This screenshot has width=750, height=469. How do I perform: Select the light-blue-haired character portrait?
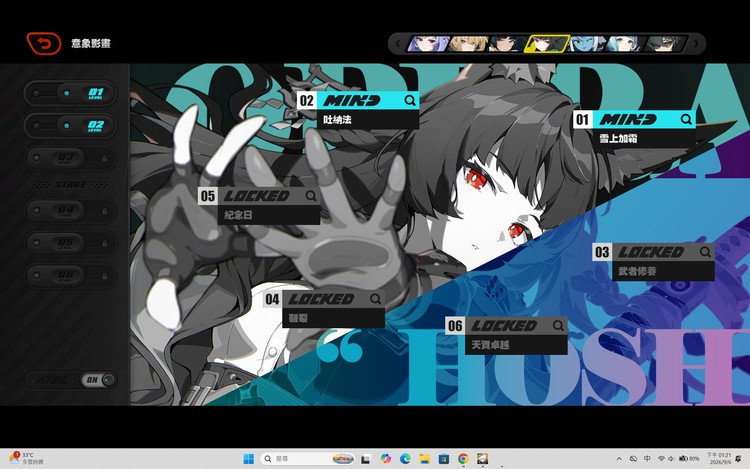tap(626, 44)
